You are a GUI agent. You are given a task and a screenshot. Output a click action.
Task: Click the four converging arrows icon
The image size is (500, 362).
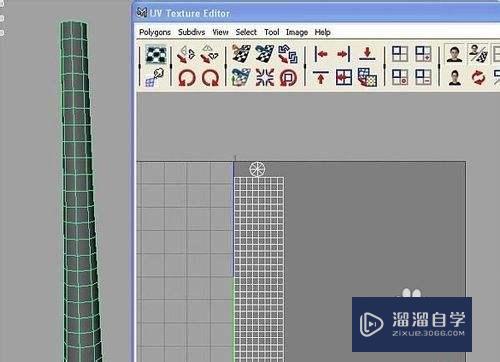pyautogui.click(x=265, y=77)
